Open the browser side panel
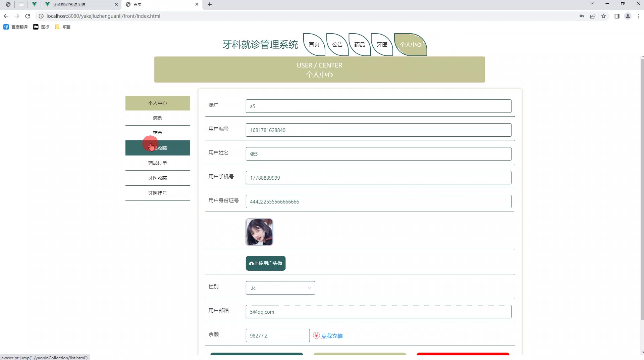Screen dimensions: 644x360 [x=617, y=16]
